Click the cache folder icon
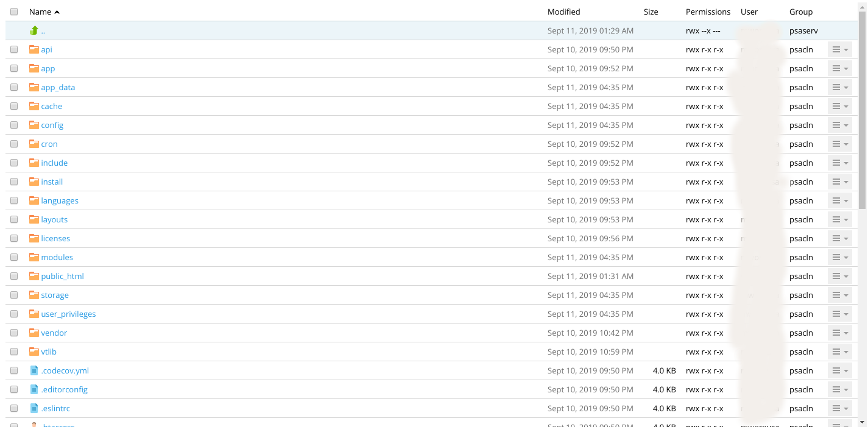 coord(34,106)
